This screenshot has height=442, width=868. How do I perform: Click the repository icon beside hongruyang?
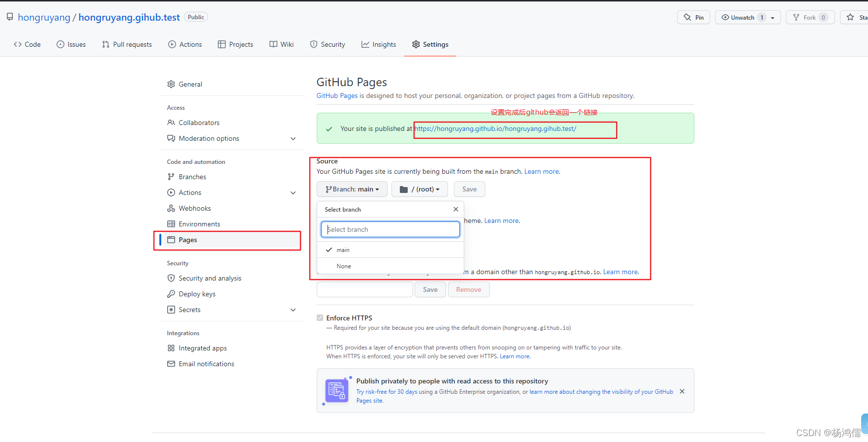click(x=10, y=17)
